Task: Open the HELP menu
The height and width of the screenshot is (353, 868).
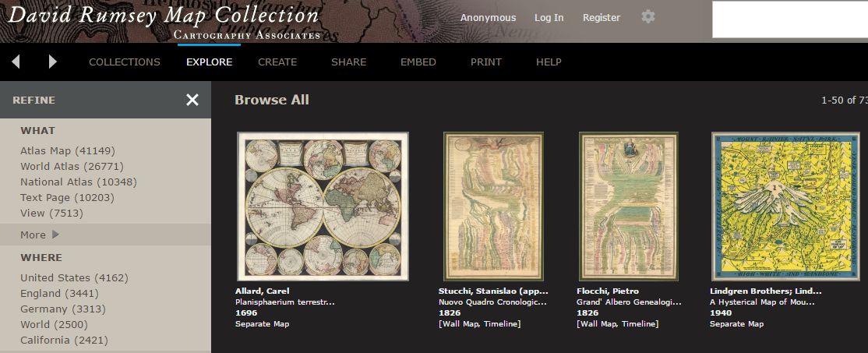Action: [x=549, y=62]
